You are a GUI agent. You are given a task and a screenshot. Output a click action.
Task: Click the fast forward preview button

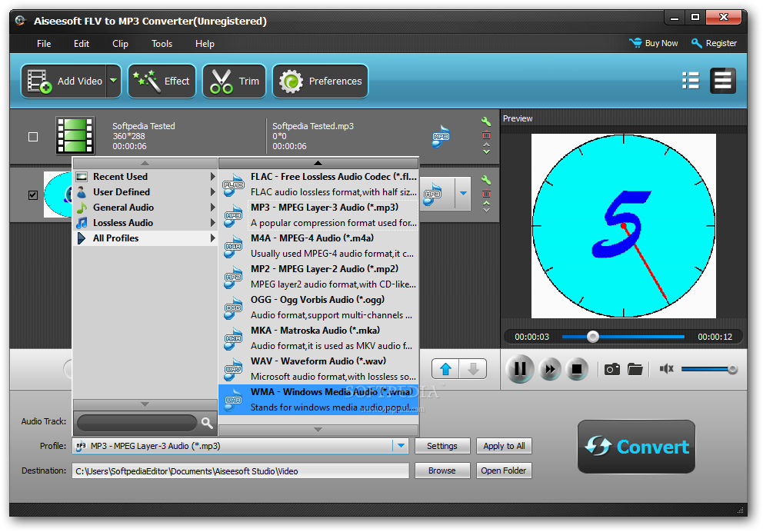551,370
